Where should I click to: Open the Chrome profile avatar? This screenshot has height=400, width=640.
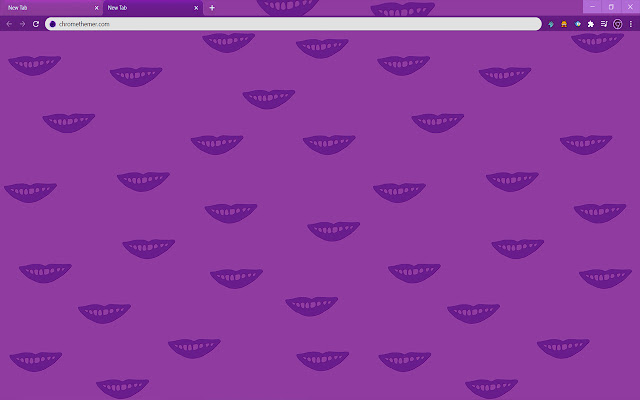pyautogui.click(x=618, y=24)
